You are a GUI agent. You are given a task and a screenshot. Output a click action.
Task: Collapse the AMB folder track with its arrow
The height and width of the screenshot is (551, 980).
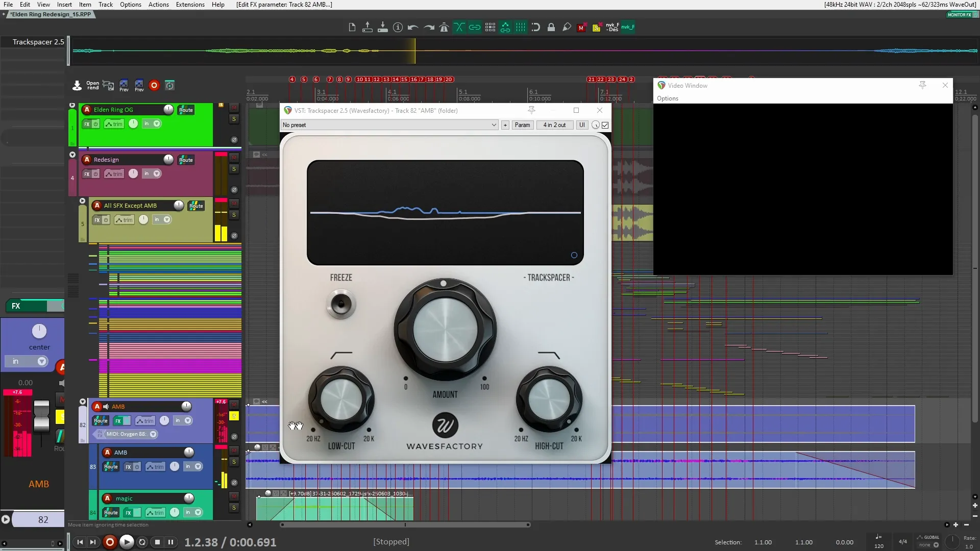pyautogui.click(x=82, y=402)
